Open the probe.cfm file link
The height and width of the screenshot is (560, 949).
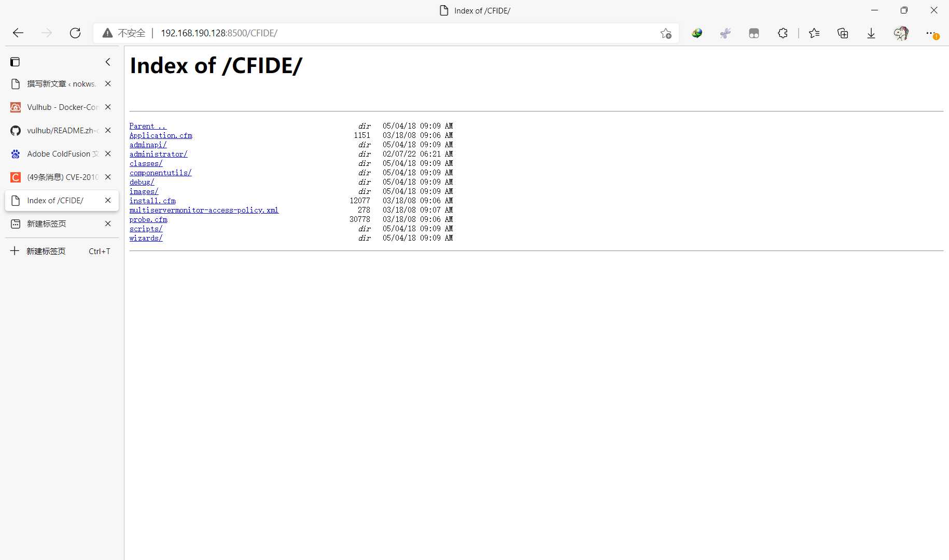148,219
